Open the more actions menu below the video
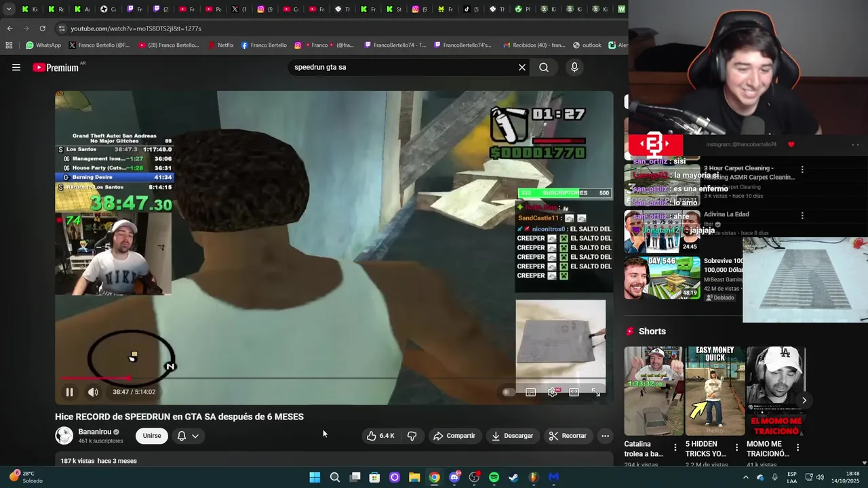The width and height of the screenshot is (868, 488). (x=605, y=436)
